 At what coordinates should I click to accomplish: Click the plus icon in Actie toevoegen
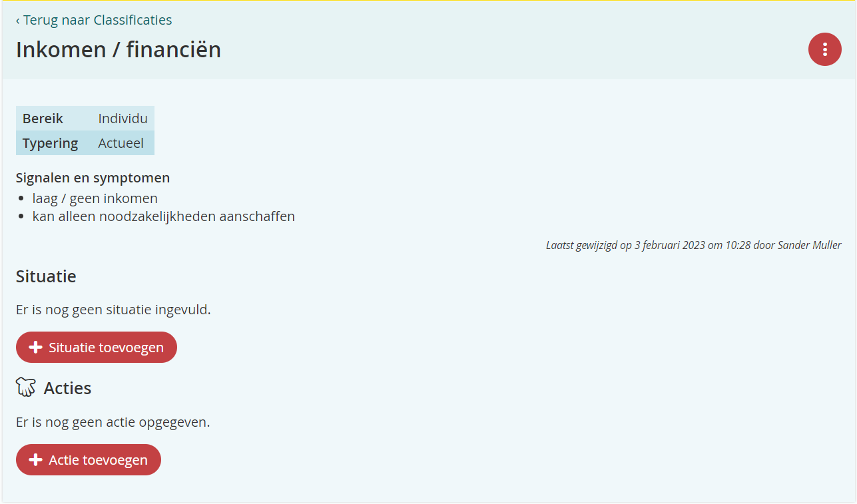point(36,460)
